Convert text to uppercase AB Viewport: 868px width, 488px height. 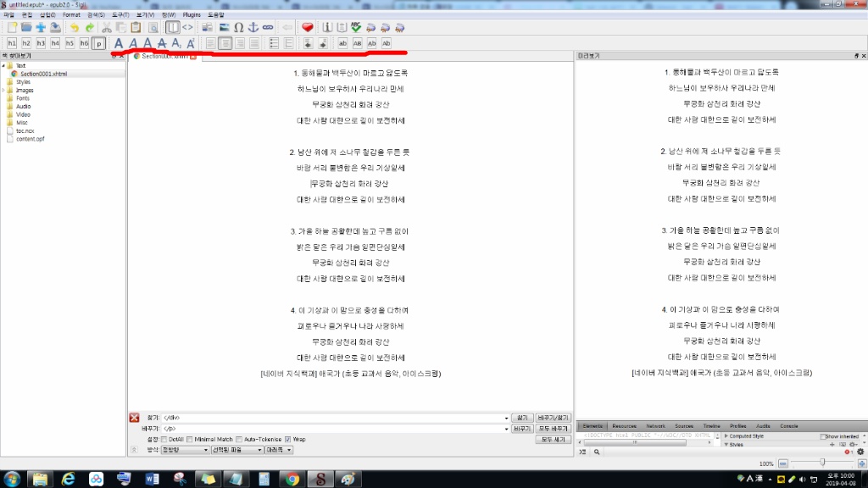point(357,43)
